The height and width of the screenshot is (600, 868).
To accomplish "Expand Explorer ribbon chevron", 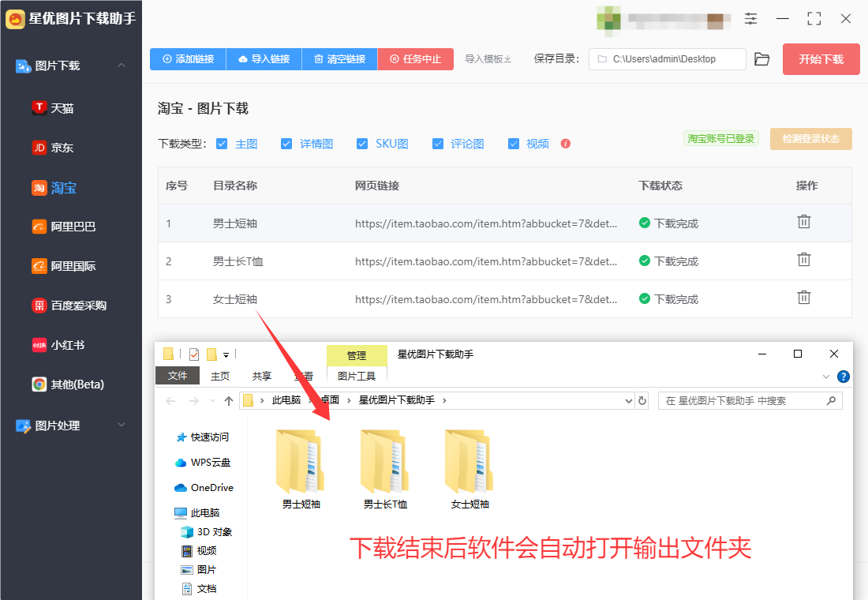I will pyautogui.click(x=826, y=377).
